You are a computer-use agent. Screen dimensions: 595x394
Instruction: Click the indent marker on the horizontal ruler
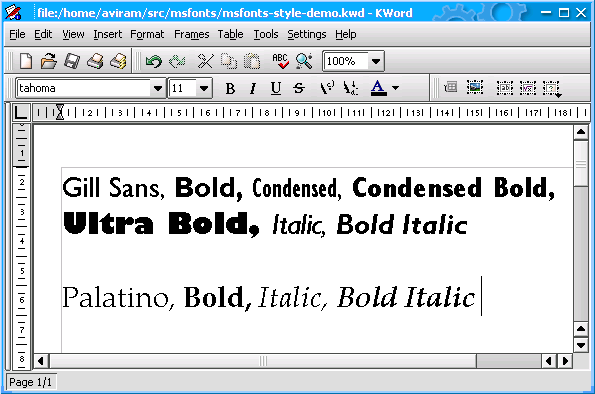click(x=60, y=112)
